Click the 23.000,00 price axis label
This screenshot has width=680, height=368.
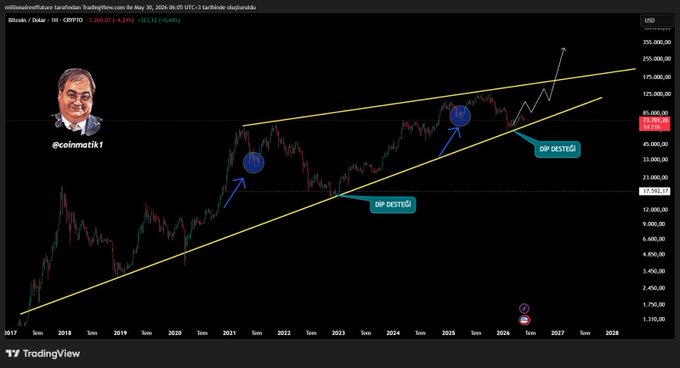(x=656, y=177)
